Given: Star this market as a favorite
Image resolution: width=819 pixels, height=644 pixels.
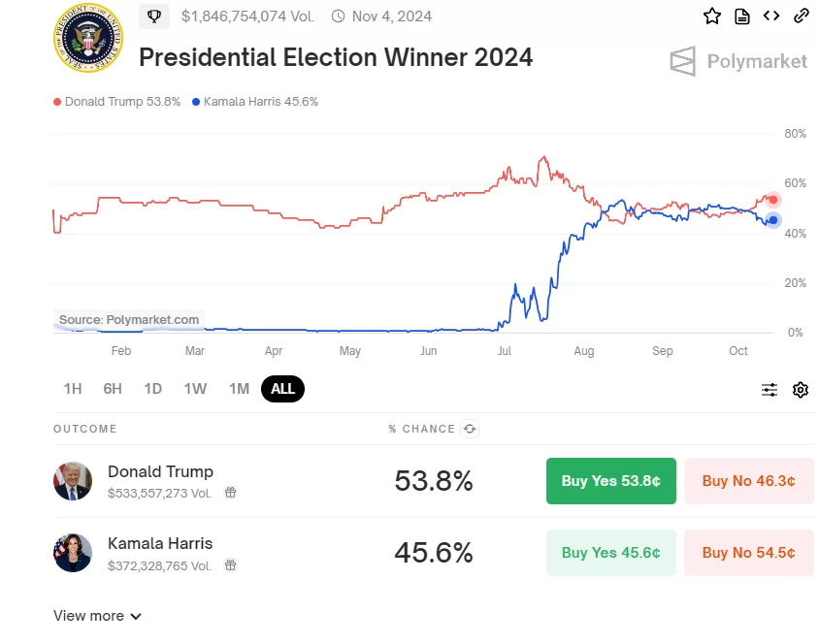Looking at the screenshot, I should point(712,16).
